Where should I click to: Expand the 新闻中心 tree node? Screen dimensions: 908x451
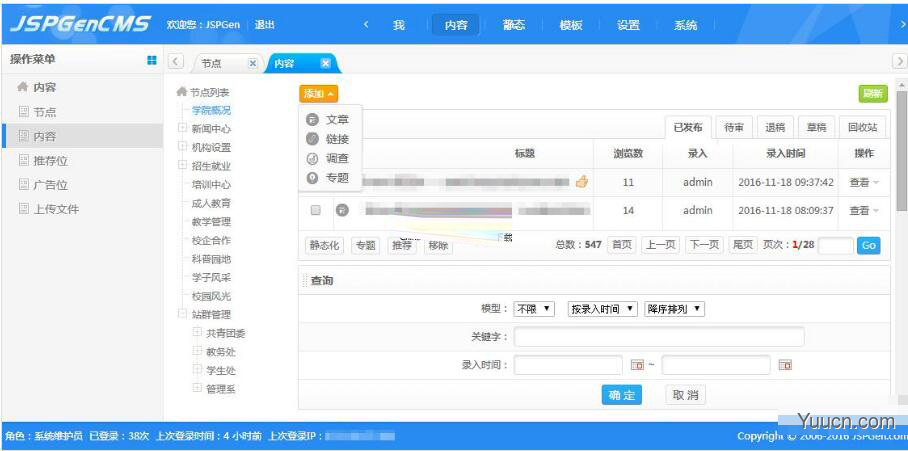click(182, 128)
